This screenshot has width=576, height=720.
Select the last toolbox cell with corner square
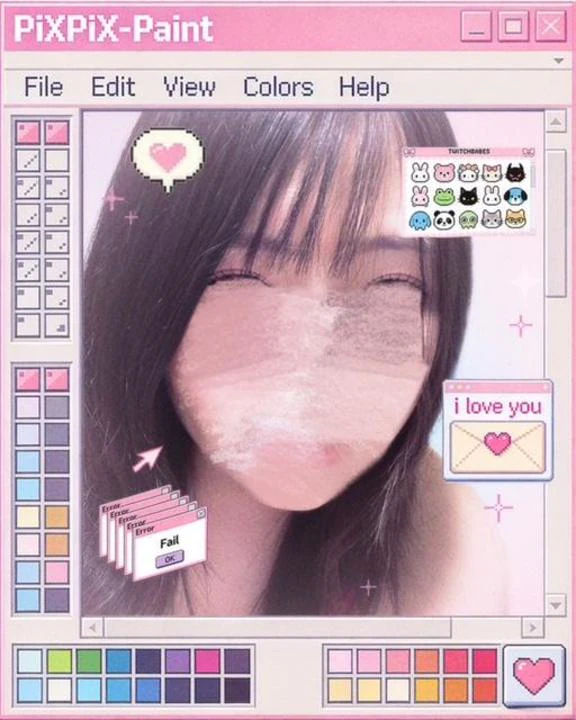pos(56,326)
